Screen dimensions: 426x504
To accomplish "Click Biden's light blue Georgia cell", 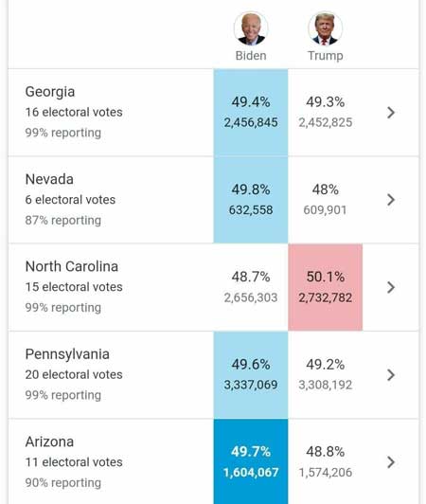I will tap(251, 113).
